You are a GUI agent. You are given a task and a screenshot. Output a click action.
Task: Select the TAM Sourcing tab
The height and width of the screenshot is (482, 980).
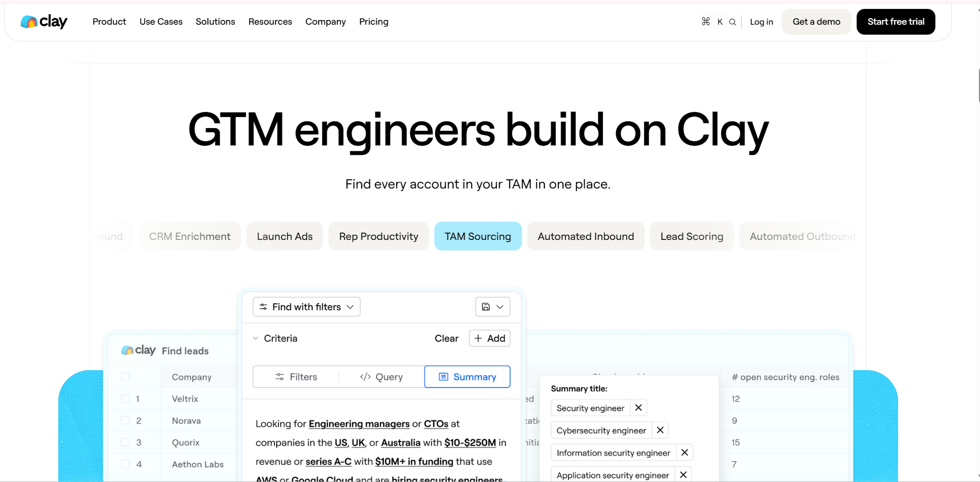click(478, 236)
